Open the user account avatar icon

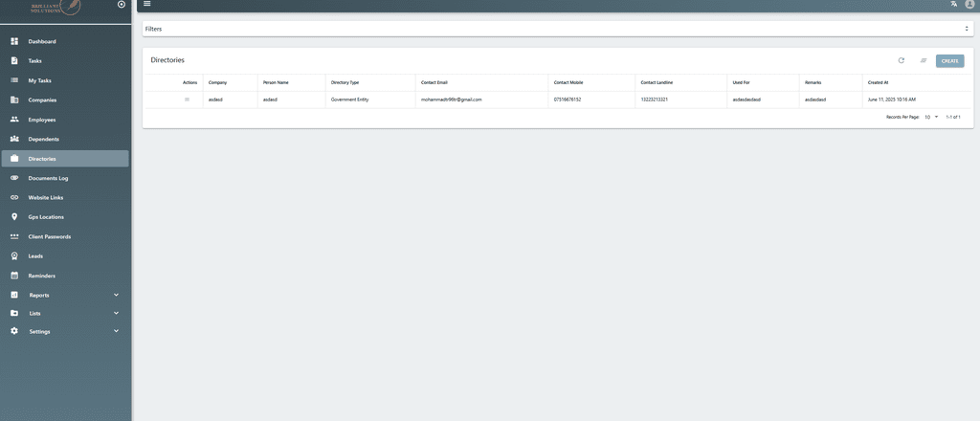970,4
